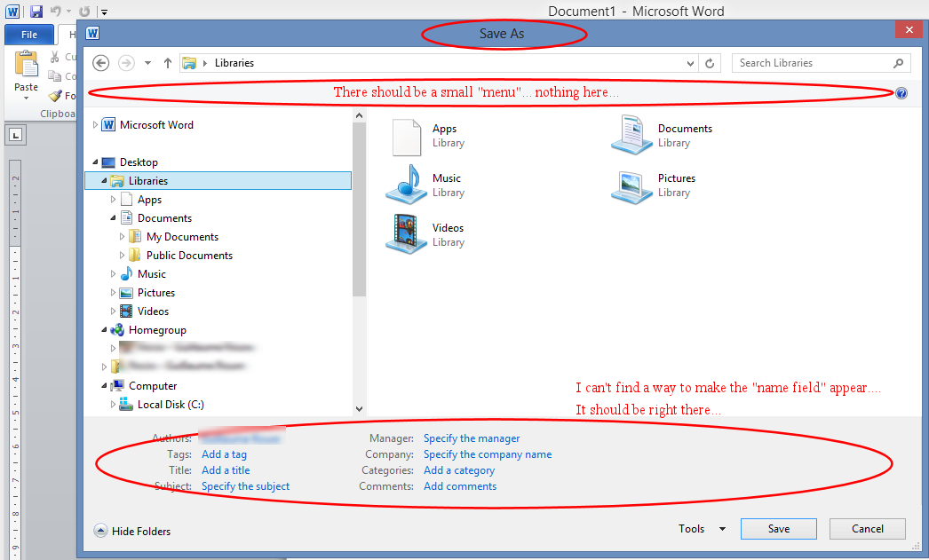
Task: Open recent locations dropdown arrow
Action: click(147, 63)
